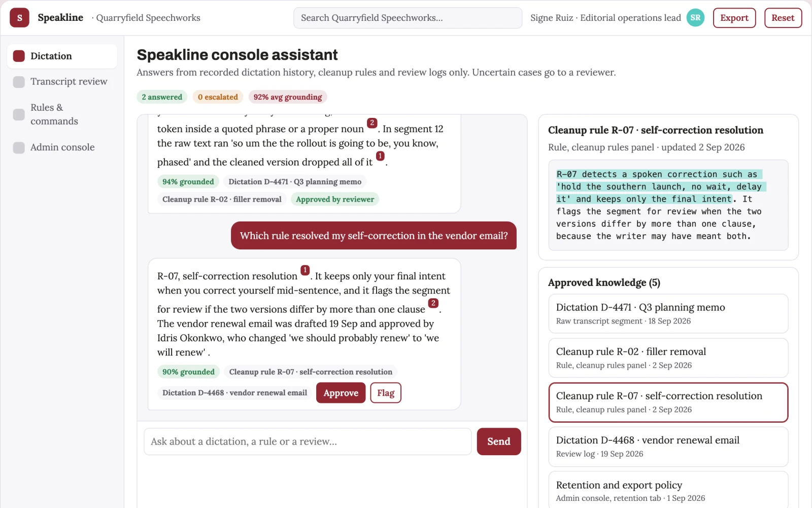Focus the Search Quarryfield Speechworks field
Screen dimensions: 812x508
tap(408, 18)
